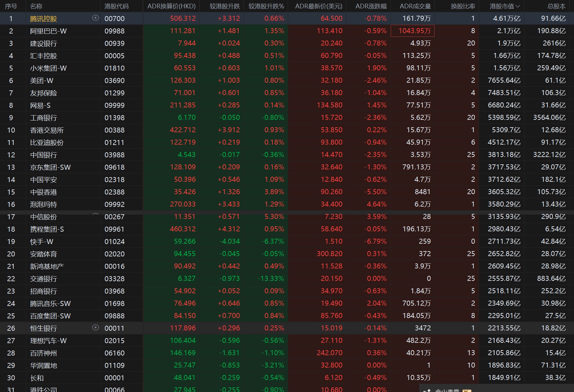
Task: Click the 港股市值 sort arrow
Action: click(x=518, y=6)
